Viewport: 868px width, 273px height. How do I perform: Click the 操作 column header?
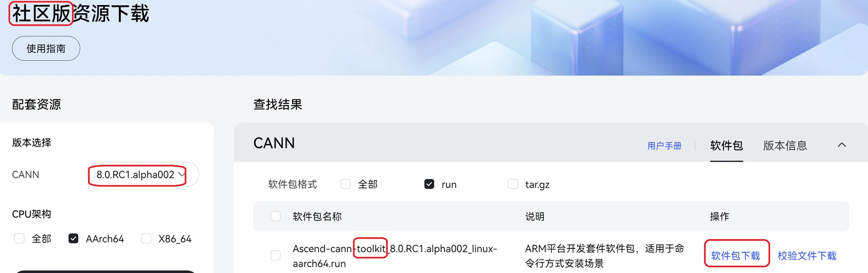719,217
